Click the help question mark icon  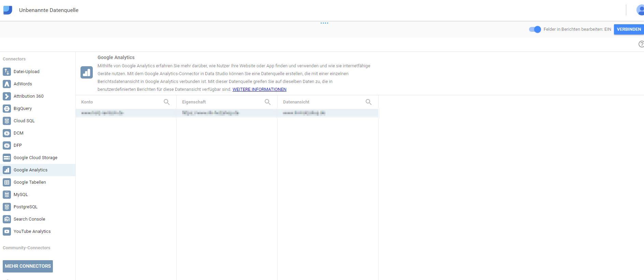[x=641, y=44]
